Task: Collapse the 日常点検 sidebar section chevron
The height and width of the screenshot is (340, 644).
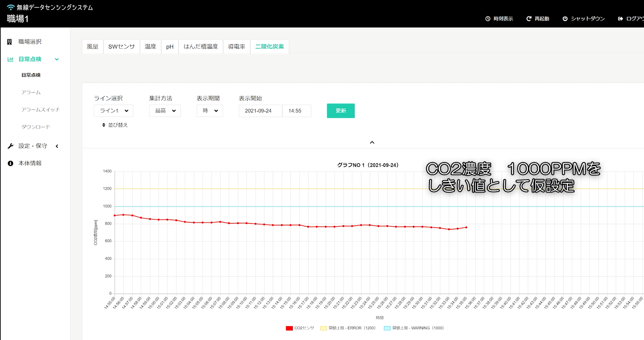Action: tap(57, 59)
